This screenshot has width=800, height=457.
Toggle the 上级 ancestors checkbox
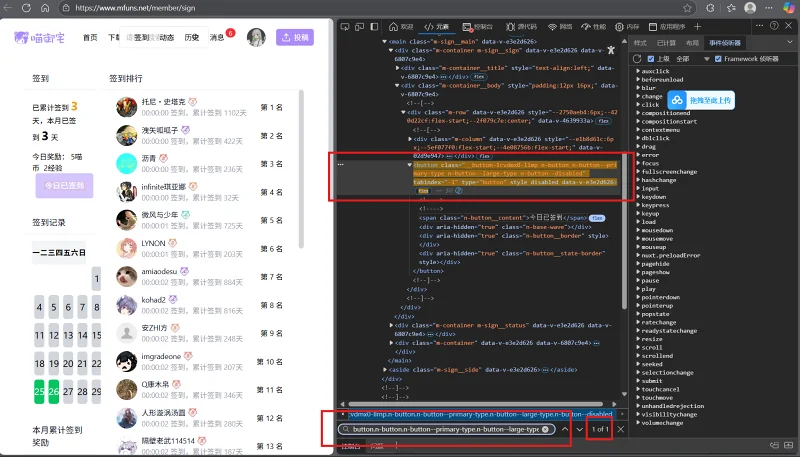pyautogui.click(x=651, y=59)
